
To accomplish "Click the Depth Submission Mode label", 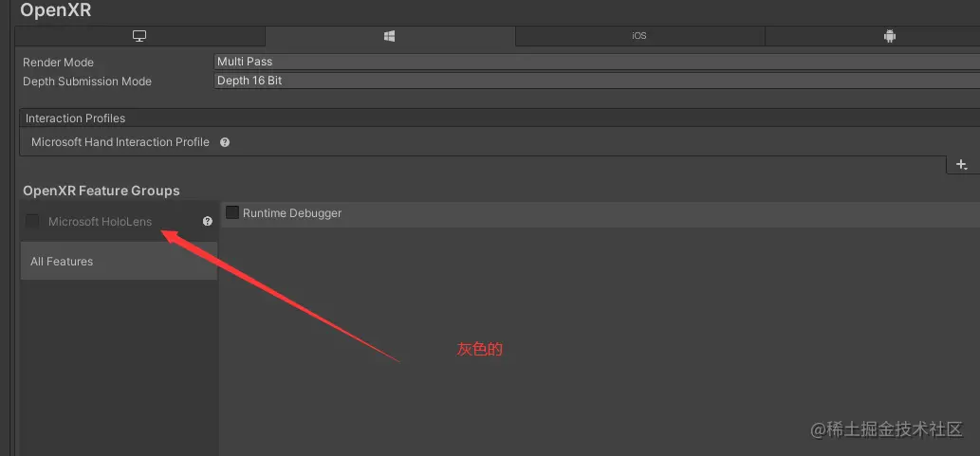I will (x=87, y=82).
